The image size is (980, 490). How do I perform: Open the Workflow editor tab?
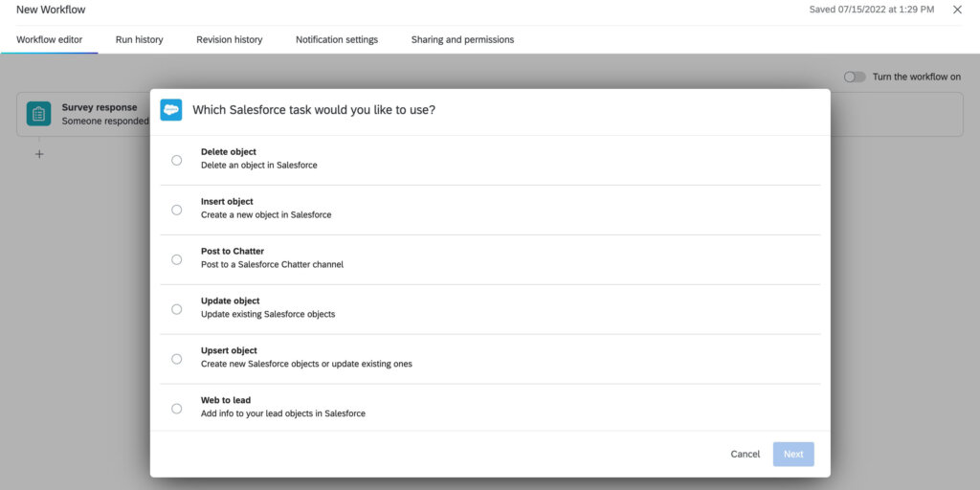(x=50, y=40)
